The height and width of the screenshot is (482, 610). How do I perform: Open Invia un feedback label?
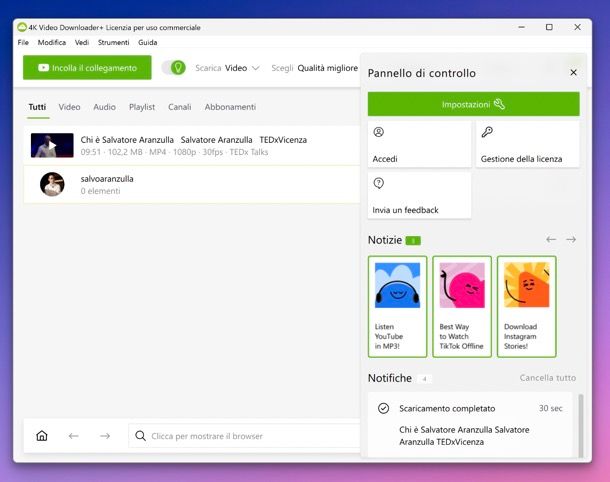(405, 210)
